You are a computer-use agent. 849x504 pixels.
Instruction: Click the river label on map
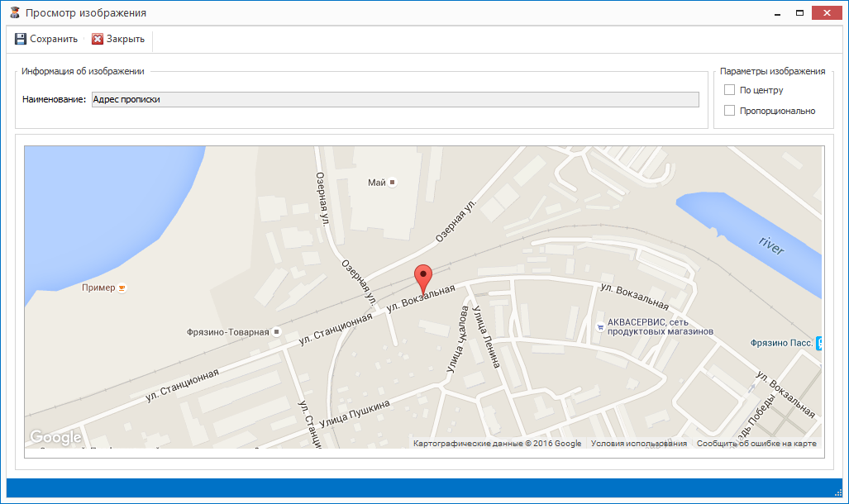771,245
